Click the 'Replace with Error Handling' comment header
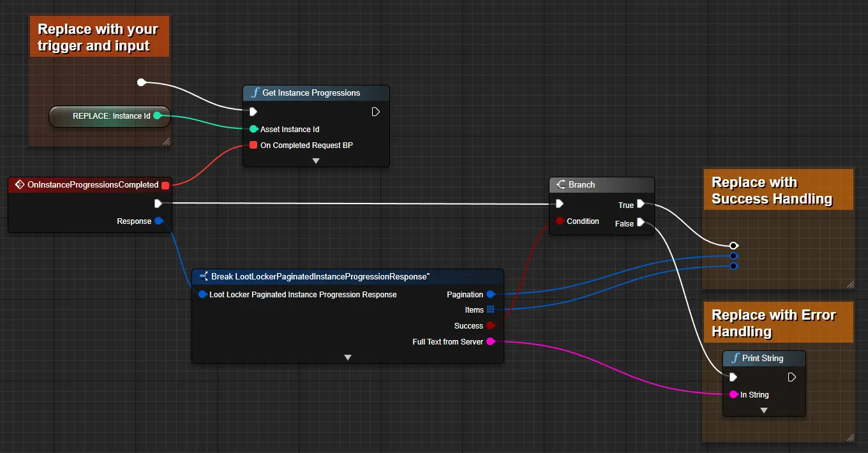The width and height of the screenshot is (868, 453). pyautogui.click(x=778, y=323)
